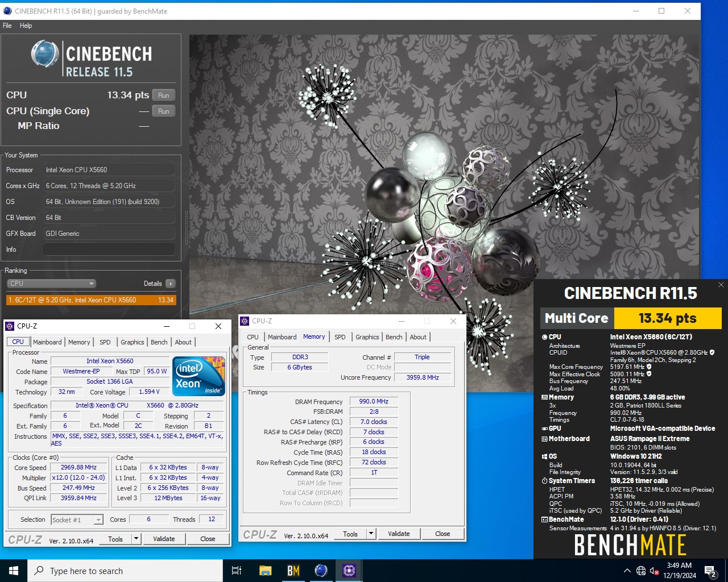
Task: Open the Windows Start menu
Action: click(14, 571)
